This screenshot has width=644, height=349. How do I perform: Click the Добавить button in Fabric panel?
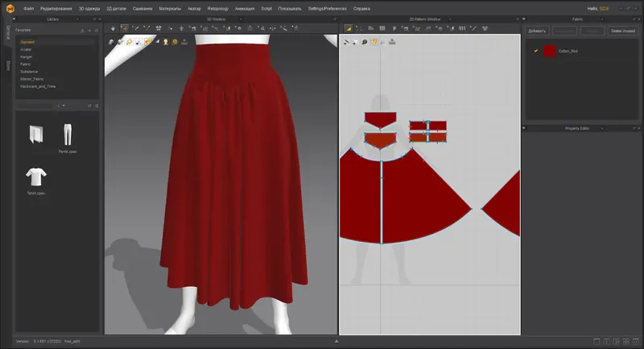pos(537,31)
